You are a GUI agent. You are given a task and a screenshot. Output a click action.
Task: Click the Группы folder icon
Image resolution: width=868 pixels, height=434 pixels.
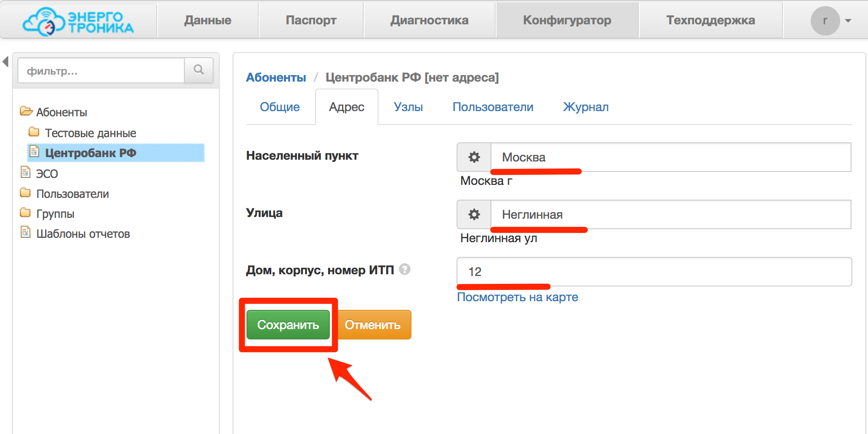click(x=25, y=212)
